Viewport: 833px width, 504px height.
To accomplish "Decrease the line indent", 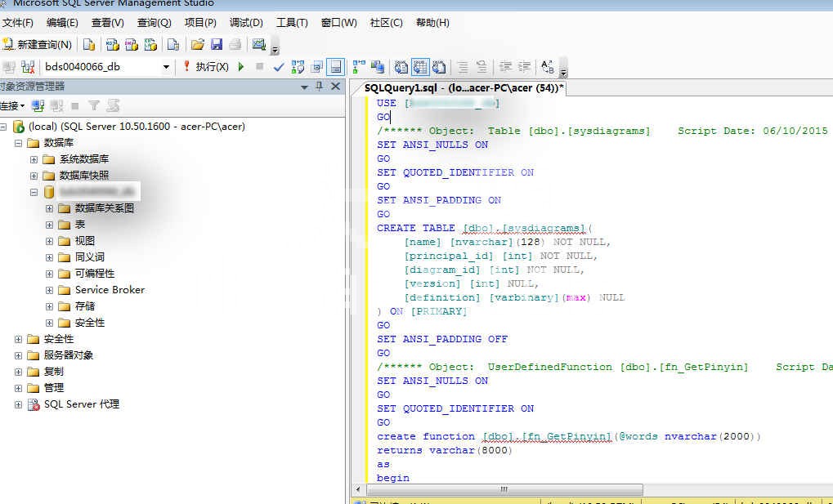I will [x=506, y=67].
